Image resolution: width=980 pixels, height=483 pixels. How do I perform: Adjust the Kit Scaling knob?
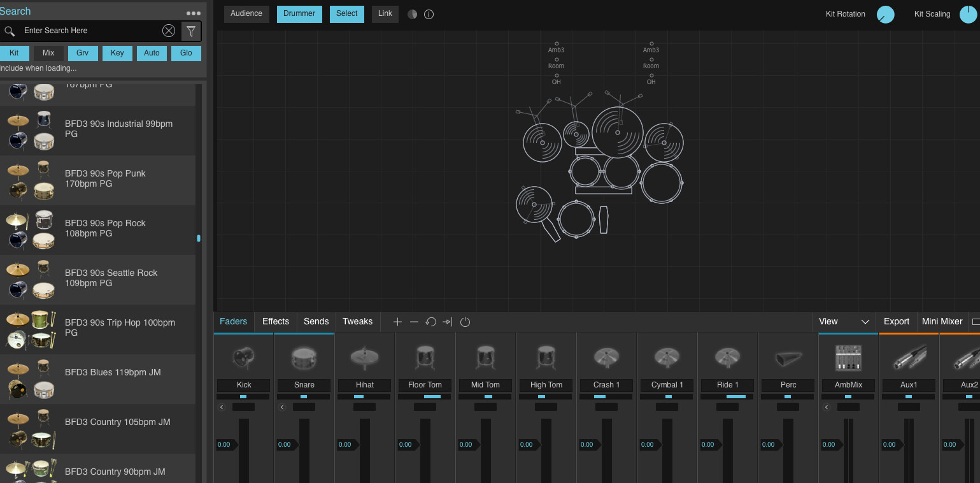tap(969, 15)
